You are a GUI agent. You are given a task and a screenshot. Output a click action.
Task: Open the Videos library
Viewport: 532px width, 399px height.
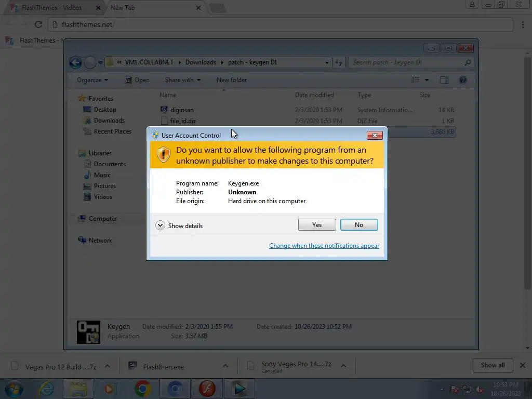[x=103, y=196]
